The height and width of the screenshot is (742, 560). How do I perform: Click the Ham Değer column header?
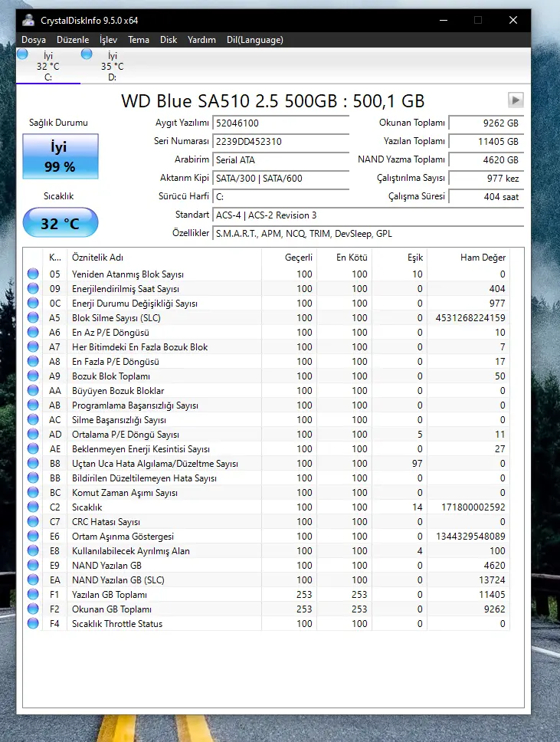click(x=483, y=258)
